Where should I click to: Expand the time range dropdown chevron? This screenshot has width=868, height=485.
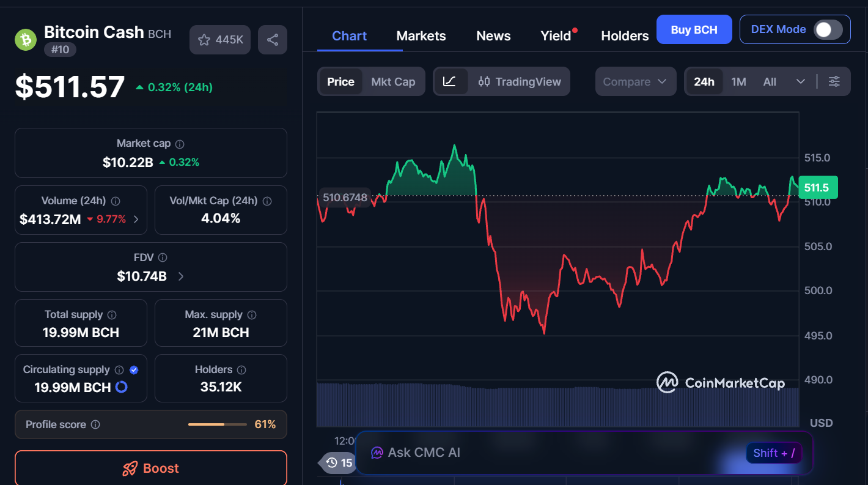tap(801, 81)
